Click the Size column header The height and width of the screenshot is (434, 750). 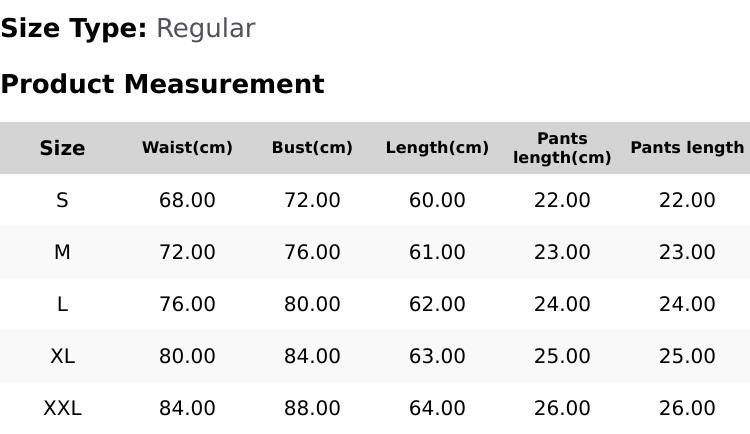tap(62, 148)
